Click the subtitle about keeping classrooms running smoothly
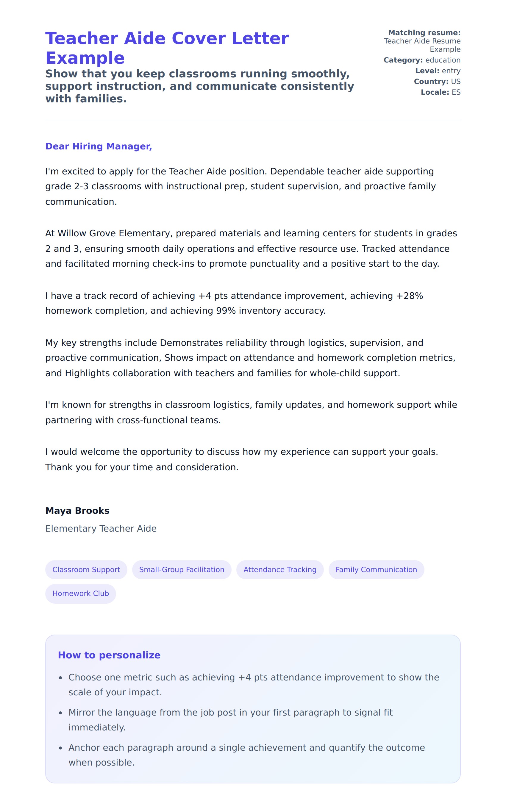 click(x=199, y=86)
